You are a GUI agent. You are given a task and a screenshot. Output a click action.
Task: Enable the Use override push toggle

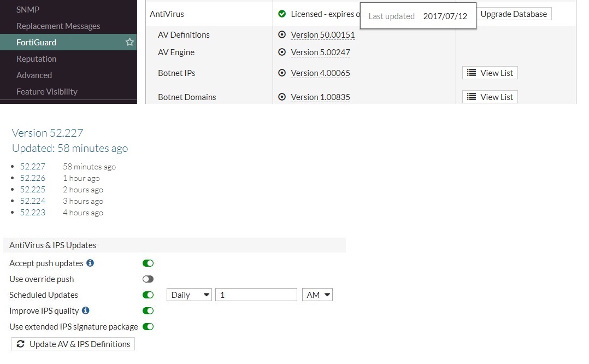point(148,279)
